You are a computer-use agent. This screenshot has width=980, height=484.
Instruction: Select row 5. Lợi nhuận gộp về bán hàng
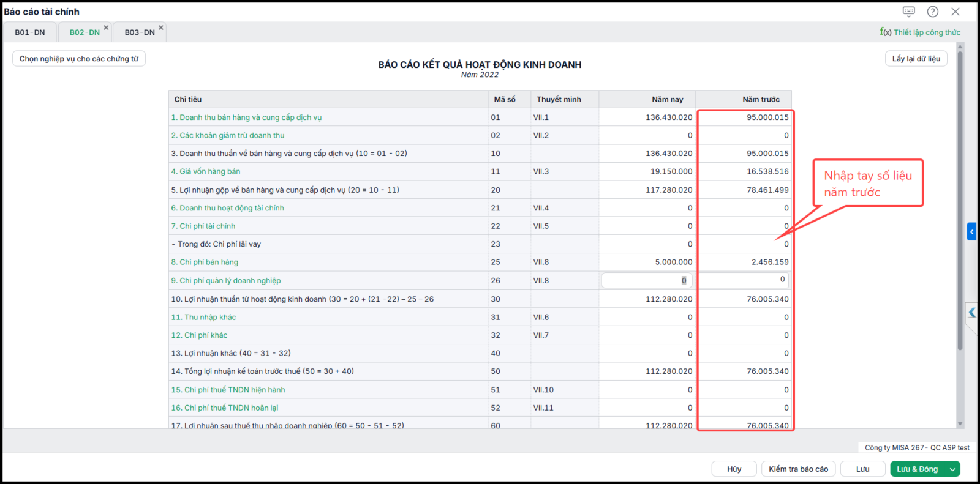[x=480, y=190]
